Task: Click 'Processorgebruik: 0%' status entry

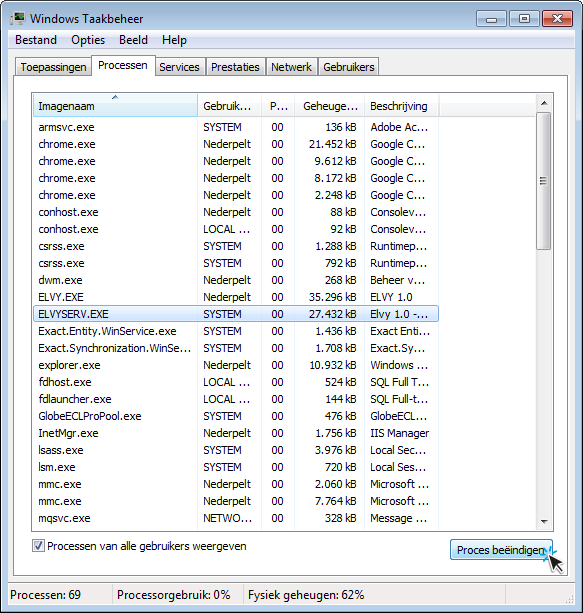Action: click(174, 595)
